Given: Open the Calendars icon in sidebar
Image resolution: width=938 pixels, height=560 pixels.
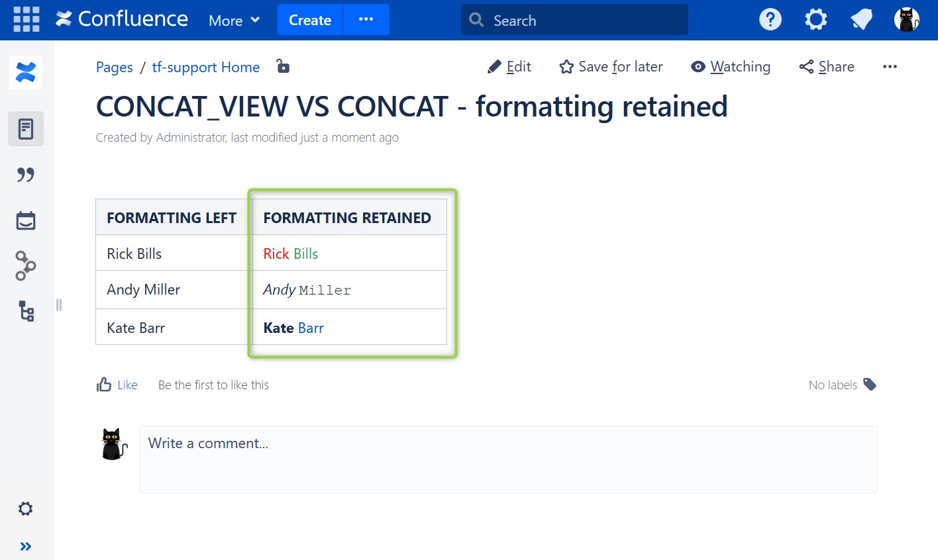Looking at the screenshot, I should (26, 220).
